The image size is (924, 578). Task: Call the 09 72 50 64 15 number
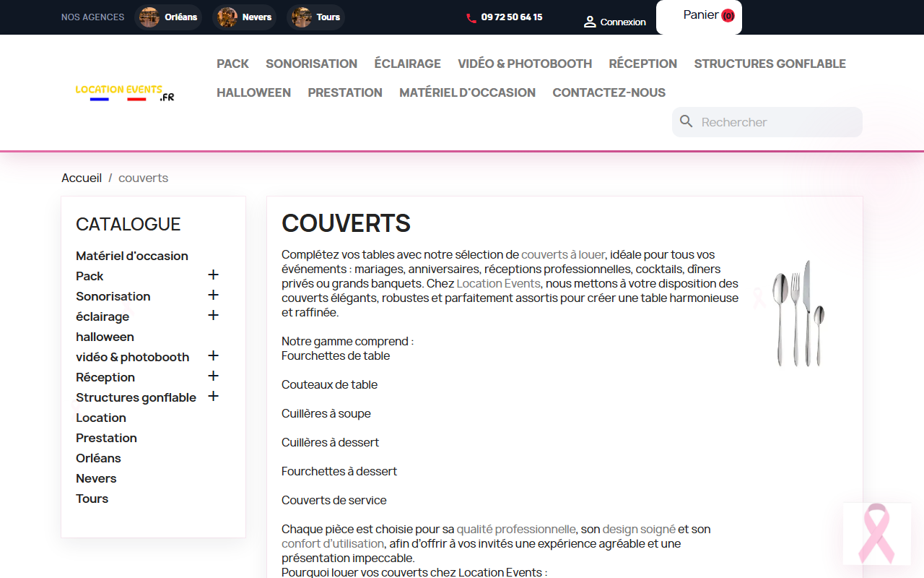[x=512, y=17]
